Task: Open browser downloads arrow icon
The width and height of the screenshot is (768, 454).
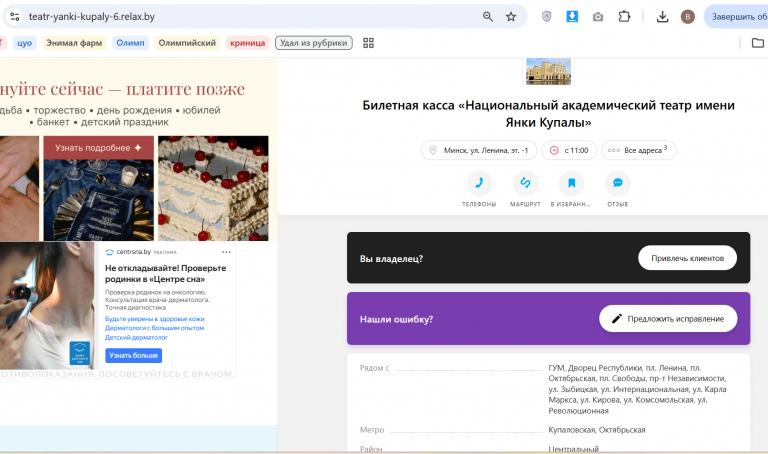Action: (662, 17)
